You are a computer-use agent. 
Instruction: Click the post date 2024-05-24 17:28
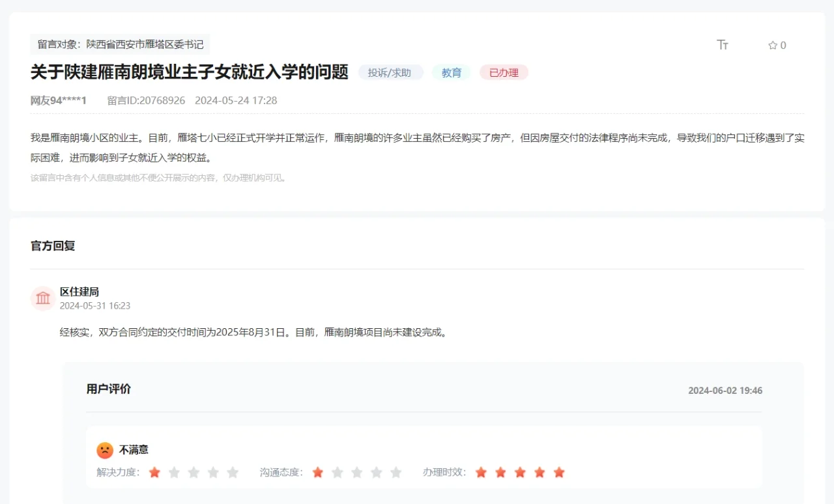click(236, 100)
